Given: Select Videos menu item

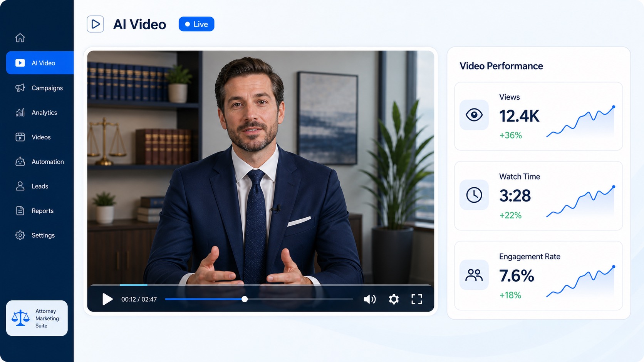Looking at the screenshot, I should click(x=41, y=137).
